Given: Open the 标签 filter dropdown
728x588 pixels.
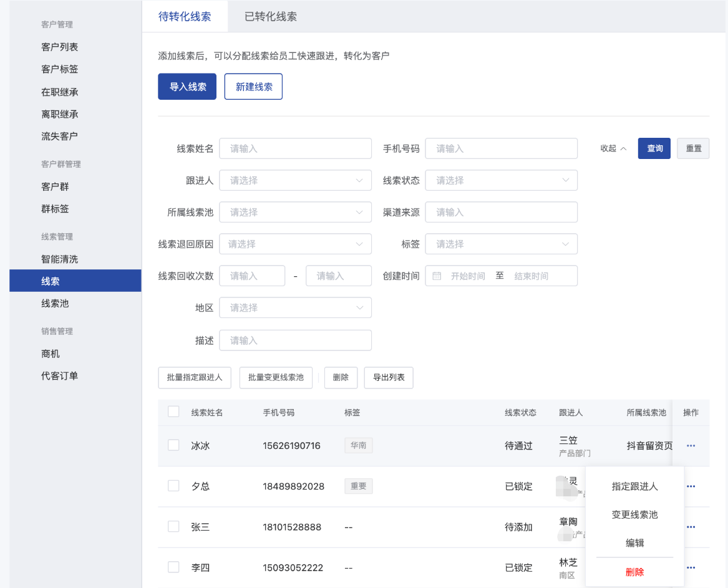Looking at the screenshot, I should click(501, 244).
